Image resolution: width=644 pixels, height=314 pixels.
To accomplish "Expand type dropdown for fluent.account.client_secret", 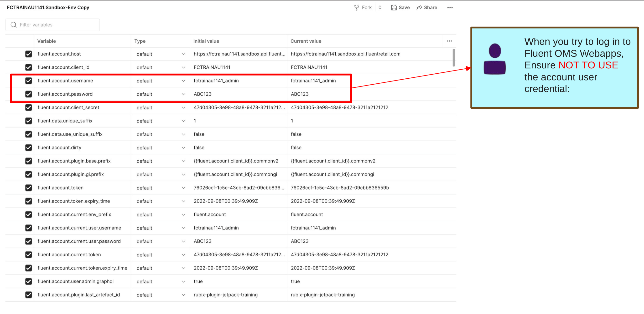I will click(x=183, y=108).
